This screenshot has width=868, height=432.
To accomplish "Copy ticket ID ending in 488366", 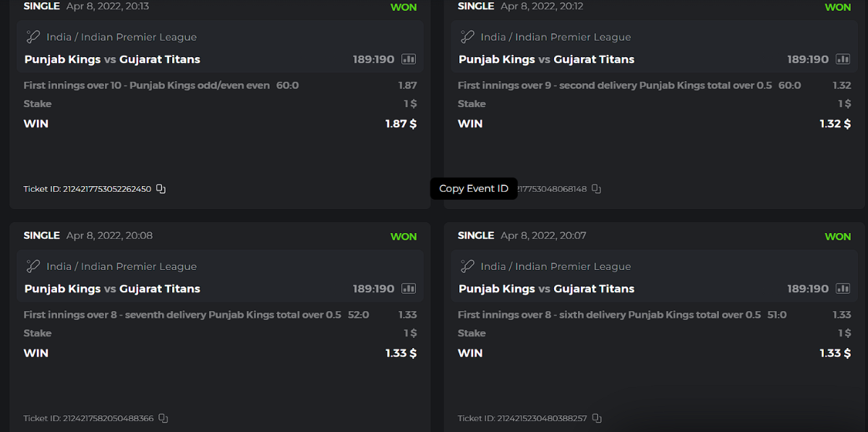I will (163, 418).
